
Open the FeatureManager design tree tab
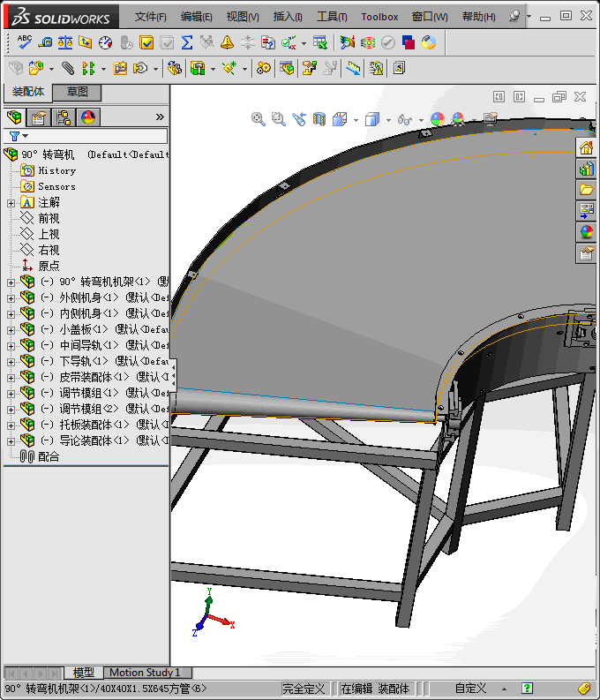(14, 117)
